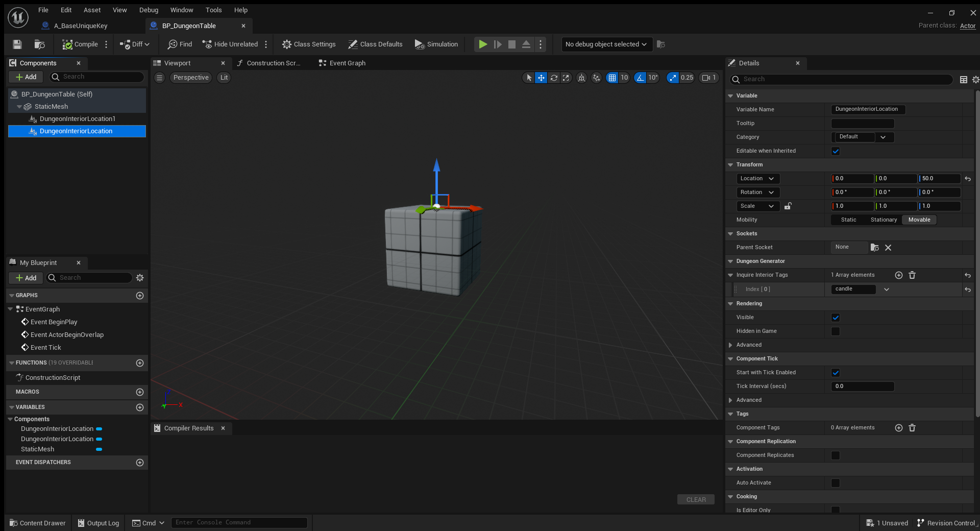Open the File menu

coord(43,10)
